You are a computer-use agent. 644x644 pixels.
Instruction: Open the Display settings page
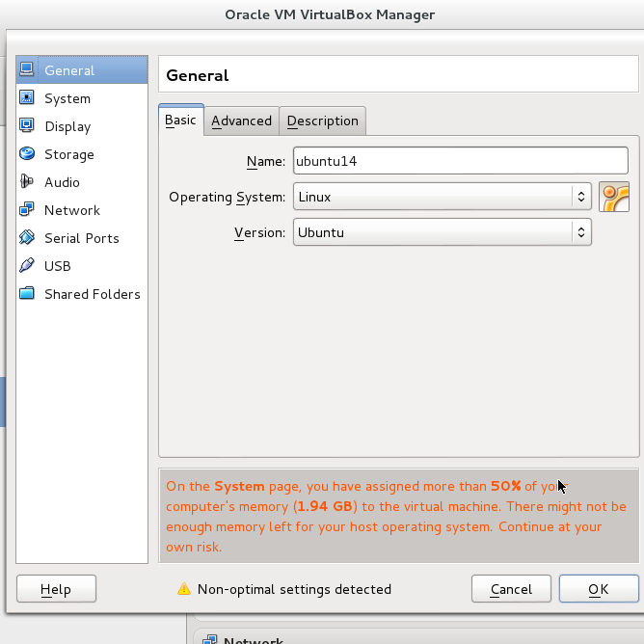click(x=82, y=126)
